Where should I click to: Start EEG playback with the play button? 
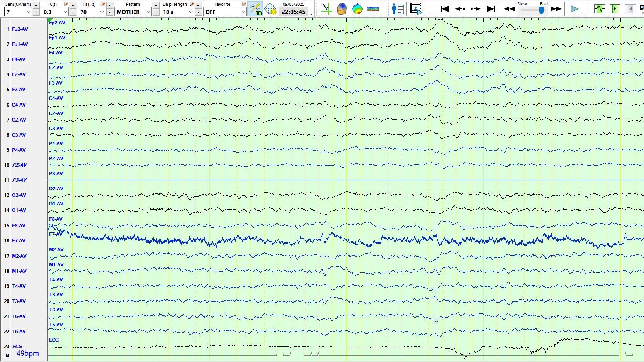tap(574, 8)
